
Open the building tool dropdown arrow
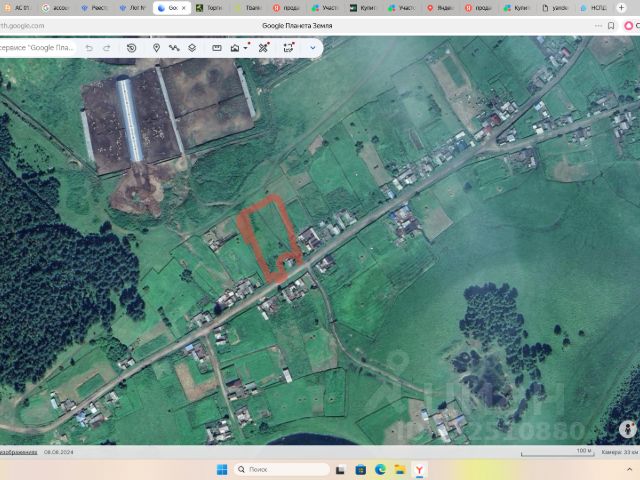click(246, 48)
